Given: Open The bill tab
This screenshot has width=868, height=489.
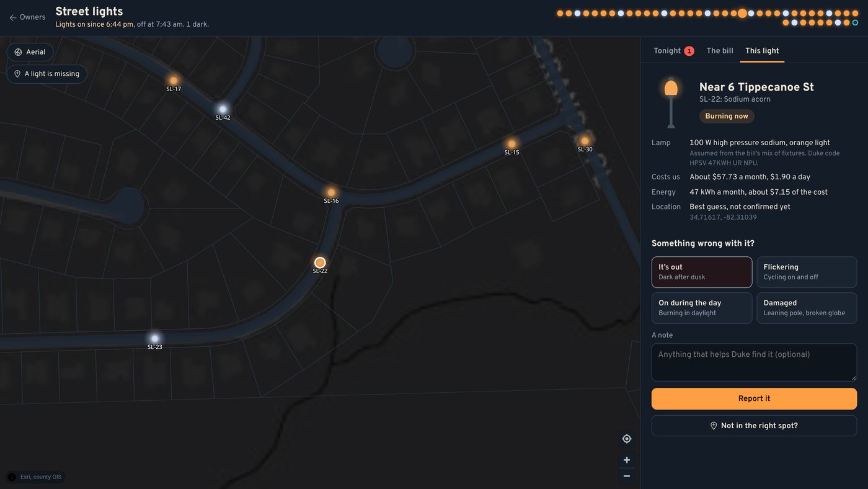Looking at the screenshot, I should click(720, 51).
